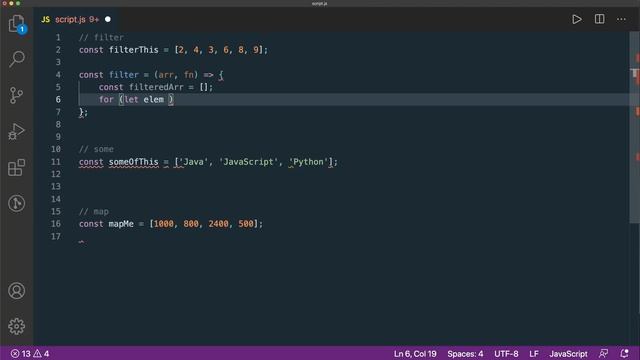This screenshot has width=640, height=360.
Task: Click the JS file icon on the tab
Action: coord(46,19)
